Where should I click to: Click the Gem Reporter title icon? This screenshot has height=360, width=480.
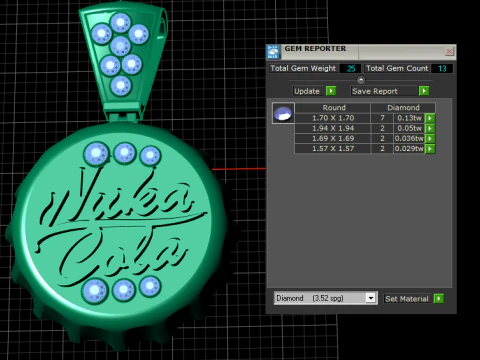(273, 52)
